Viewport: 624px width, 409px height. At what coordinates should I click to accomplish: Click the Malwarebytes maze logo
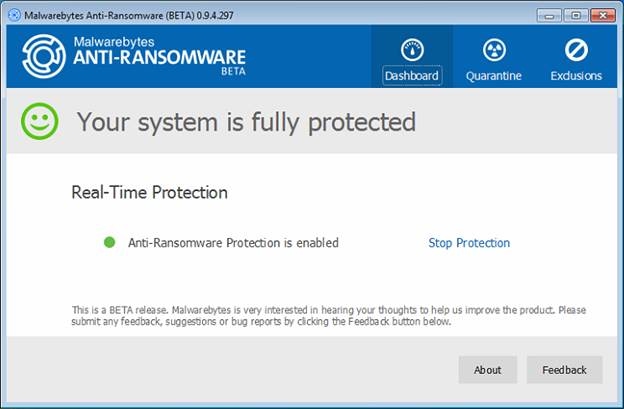pos(45,58)
